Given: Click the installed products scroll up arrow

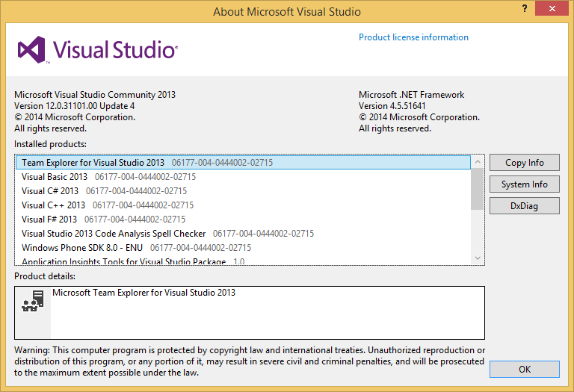Looking at the screenshot, I should pos(478,161).
